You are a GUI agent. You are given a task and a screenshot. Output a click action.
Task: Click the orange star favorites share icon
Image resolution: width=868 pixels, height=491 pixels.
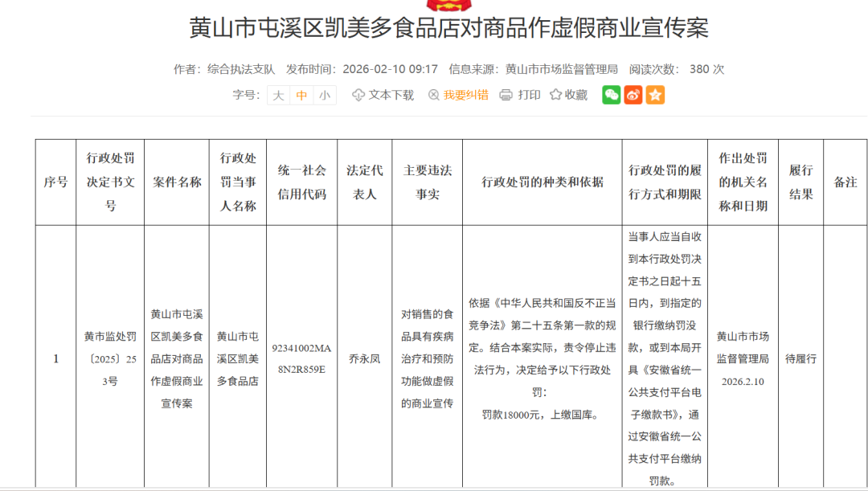coord(656,95)
